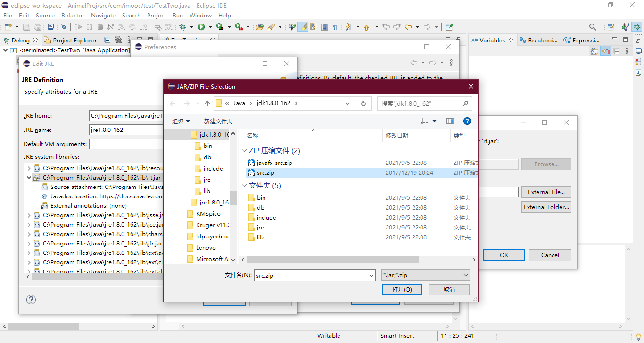Open the file name combo box dropdown arrow
This screenshot has height=343, width=644.
coord(372,275)
